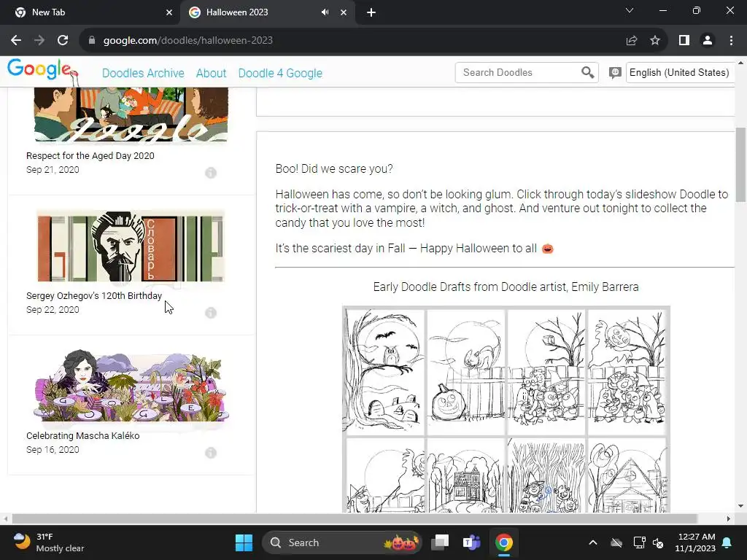Click the Google Doodles logo
This screenshot has height=560, width=747.
point(42,71)
